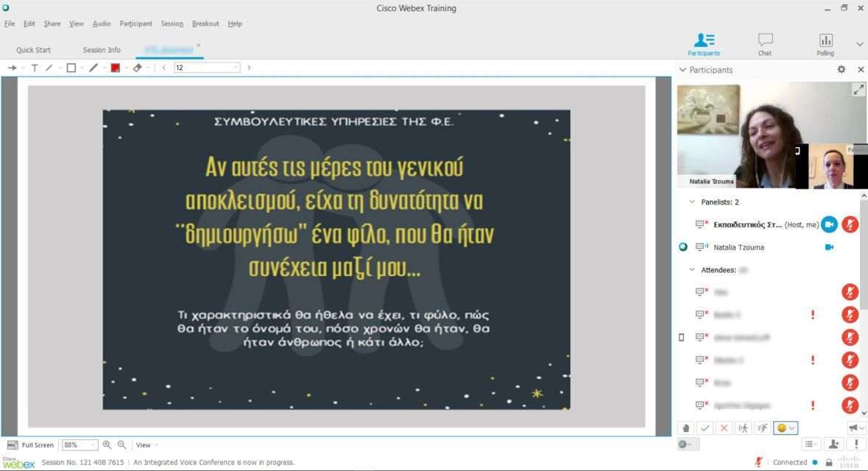Open the megaphone dropdown
Screen dimensions: 868x471
tap(855, 428)
